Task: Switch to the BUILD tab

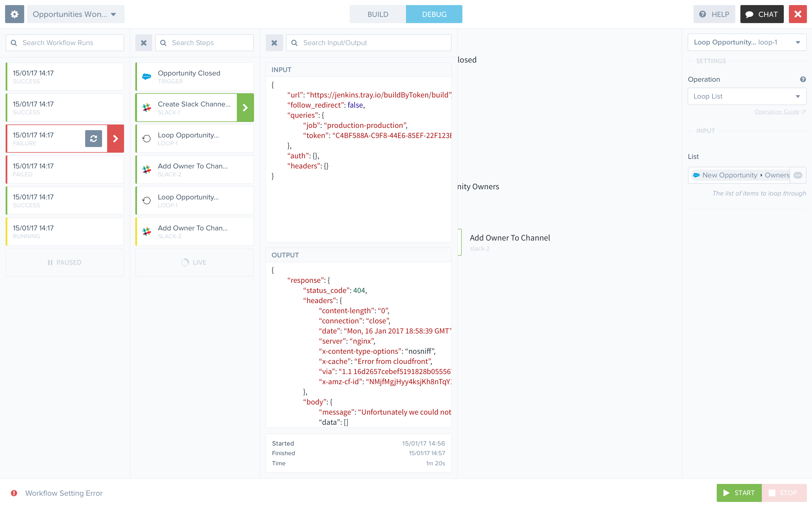Action: tap(378, 14)
